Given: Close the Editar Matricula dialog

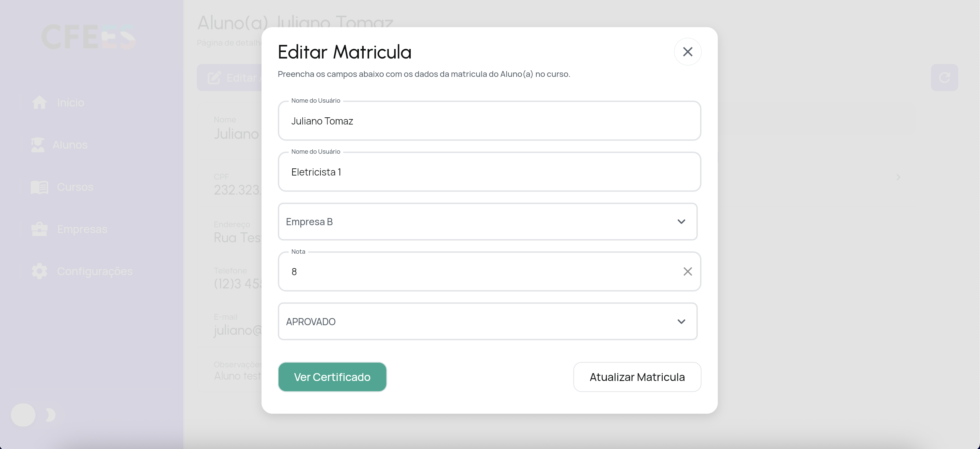Looking at the screenshot, I should [687, 51].
